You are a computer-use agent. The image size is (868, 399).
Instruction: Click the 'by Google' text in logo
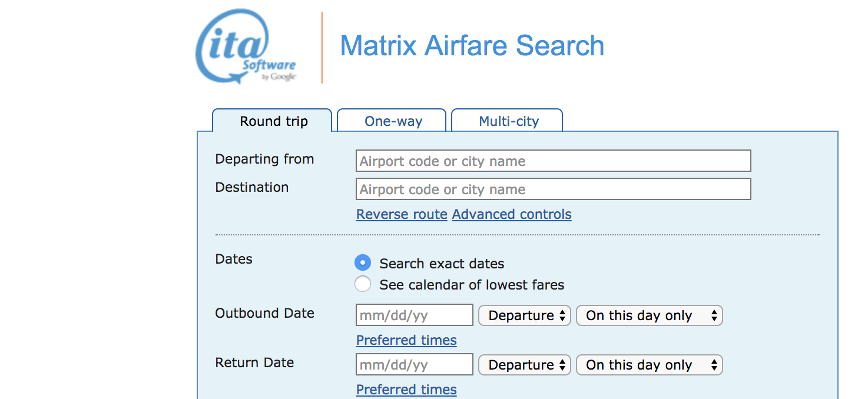click(x=279, y=77)
